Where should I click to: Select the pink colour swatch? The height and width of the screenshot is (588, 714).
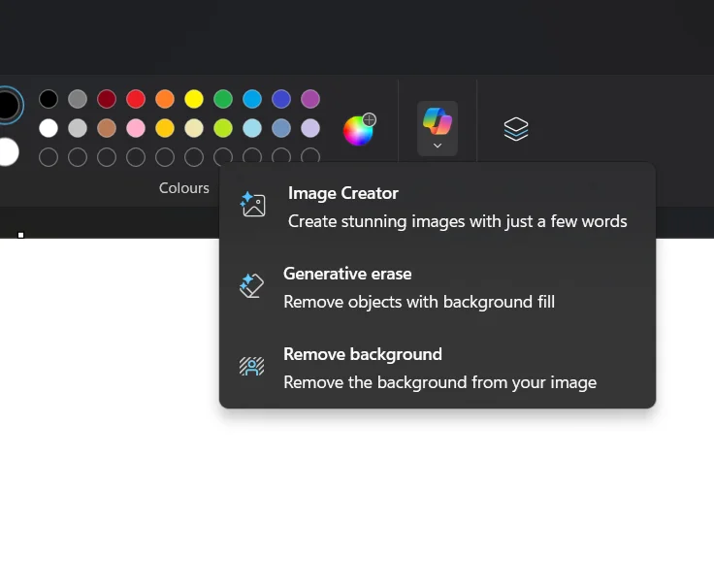click(136, 128)
